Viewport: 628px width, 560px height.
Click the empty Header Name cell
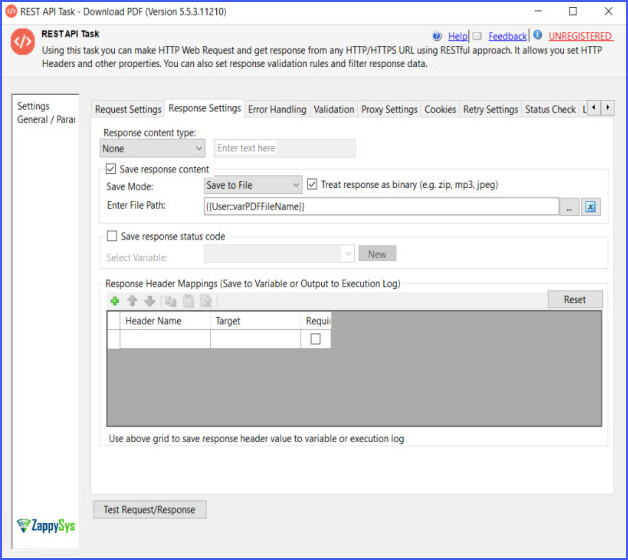click(165, 339)
